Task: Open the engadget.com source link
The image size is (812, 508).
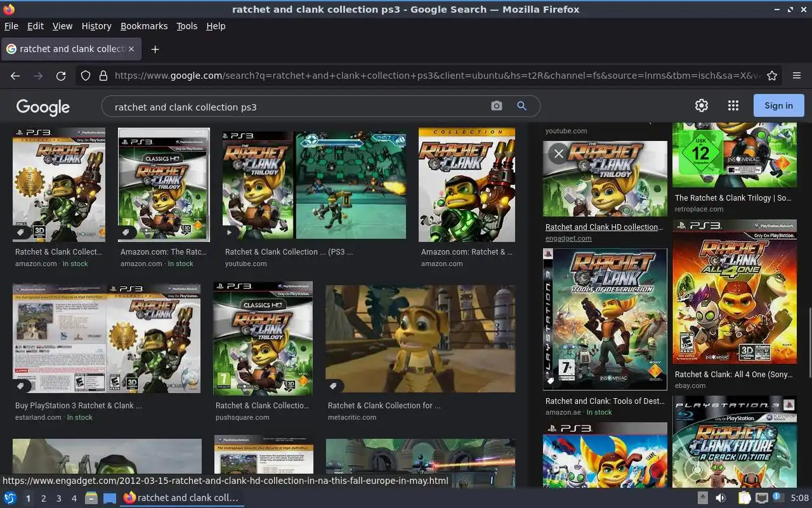Action: (568, 238)
